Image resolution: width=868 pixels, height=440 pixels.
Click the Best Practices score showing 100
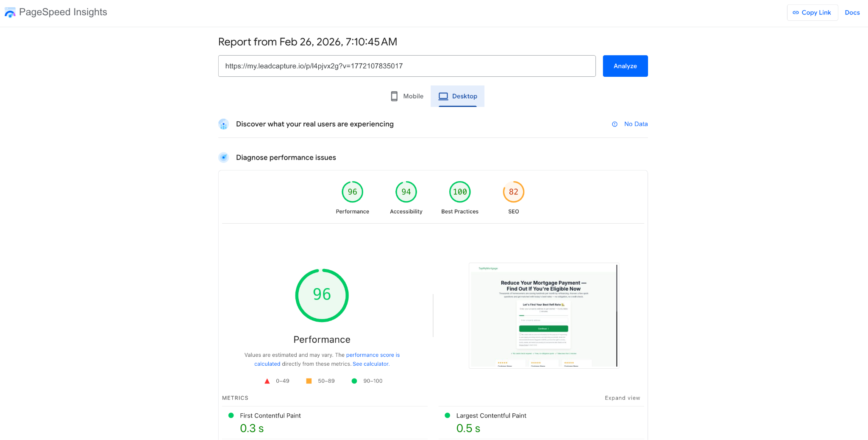459,192
